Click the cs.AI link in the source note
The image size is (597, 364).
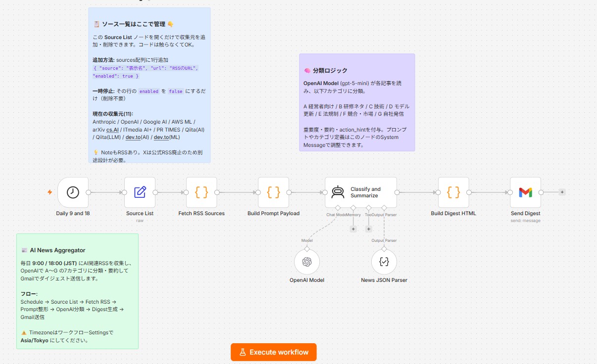(112, 130)
